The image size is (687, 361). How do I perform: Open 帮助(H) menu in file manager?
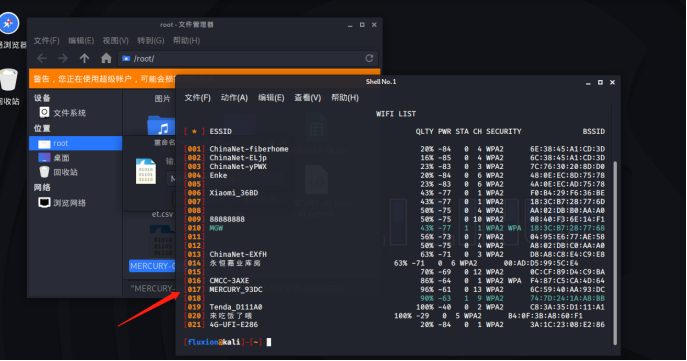[x=186, y=40]
